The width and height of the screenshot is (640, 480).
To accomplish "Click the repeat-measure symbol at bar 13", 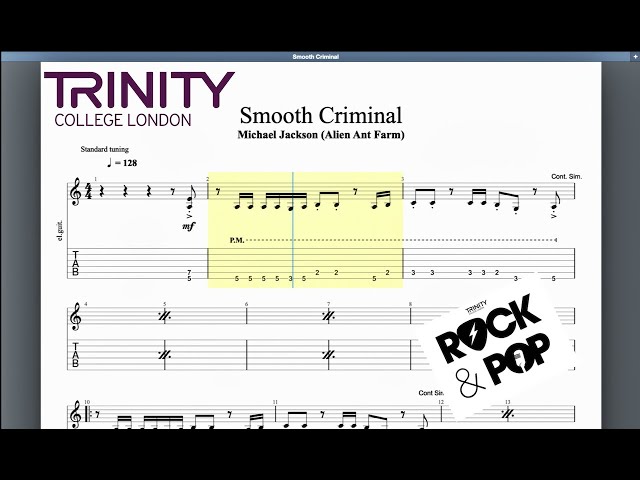I will point(508,414).
